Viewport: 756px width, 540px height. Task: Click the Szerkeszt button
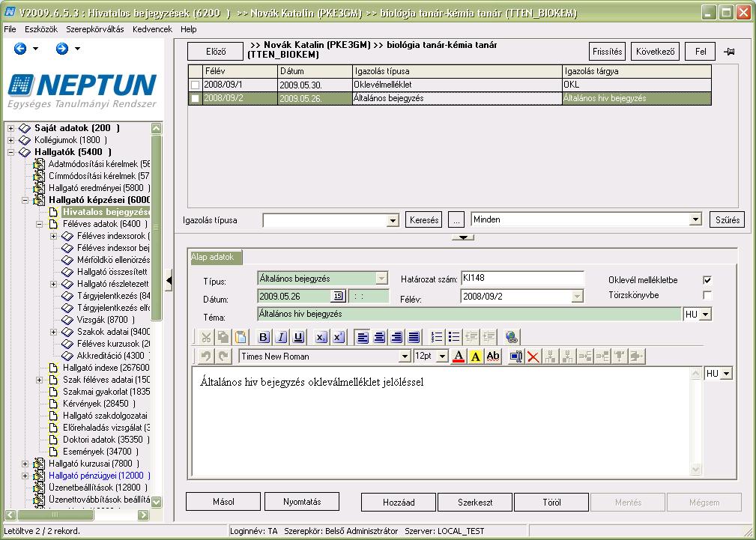[475, 502]
